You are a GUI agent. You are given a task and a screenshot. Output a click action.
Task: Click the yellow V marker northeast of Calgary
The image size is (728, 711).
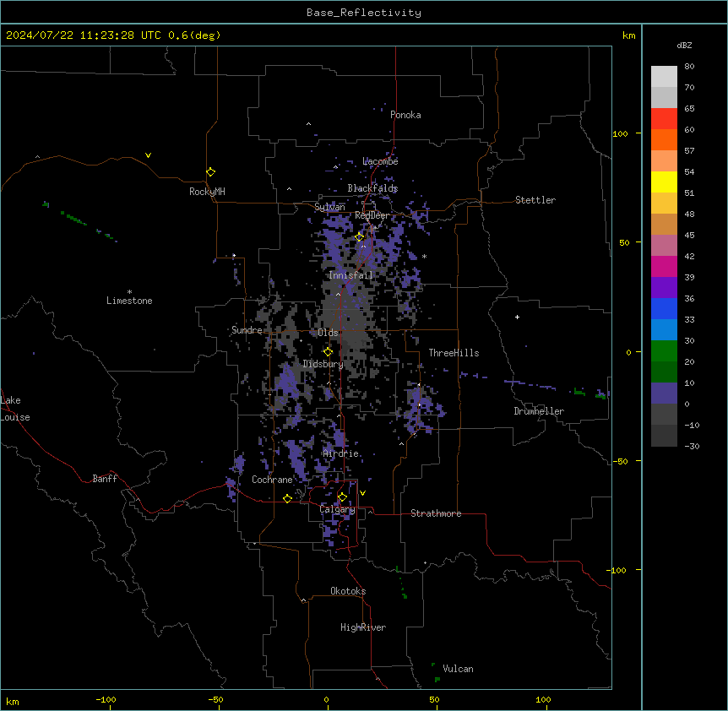362,493
